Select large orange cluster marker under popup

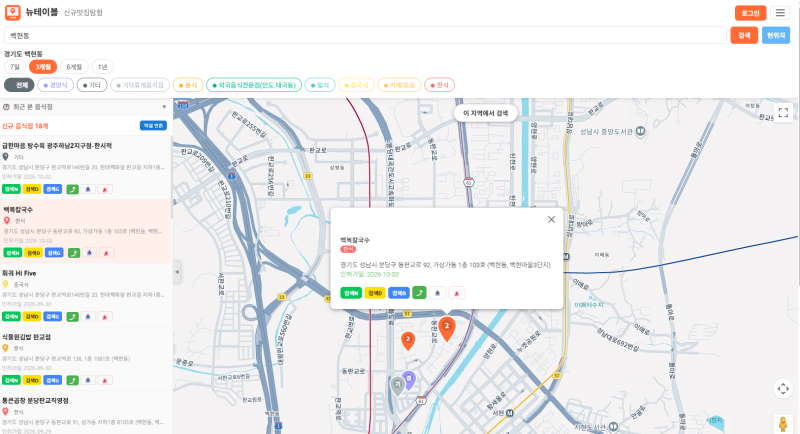point(447,328)
